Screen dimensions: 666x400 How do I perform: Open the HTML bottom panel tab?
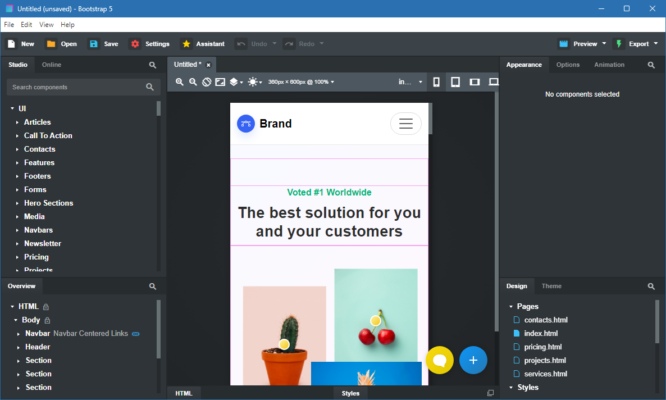pyautogui.click(x=183, y=393)
